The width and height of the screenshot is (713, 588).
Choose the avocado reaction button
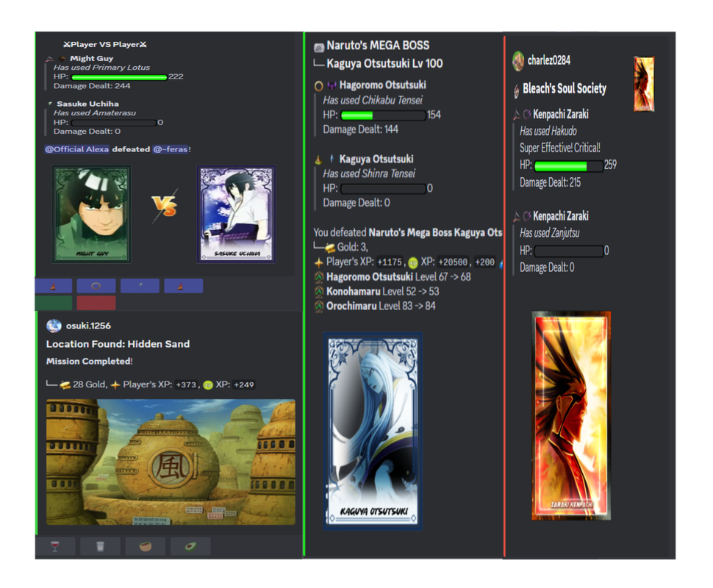click(x=190, y=546)
